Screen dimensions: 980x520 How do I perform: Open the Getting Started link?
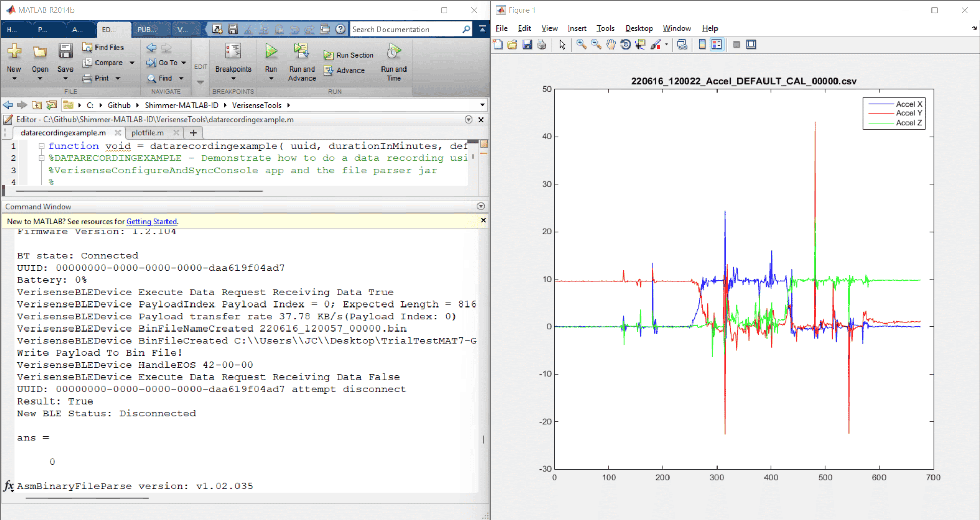tap(152, 222)
